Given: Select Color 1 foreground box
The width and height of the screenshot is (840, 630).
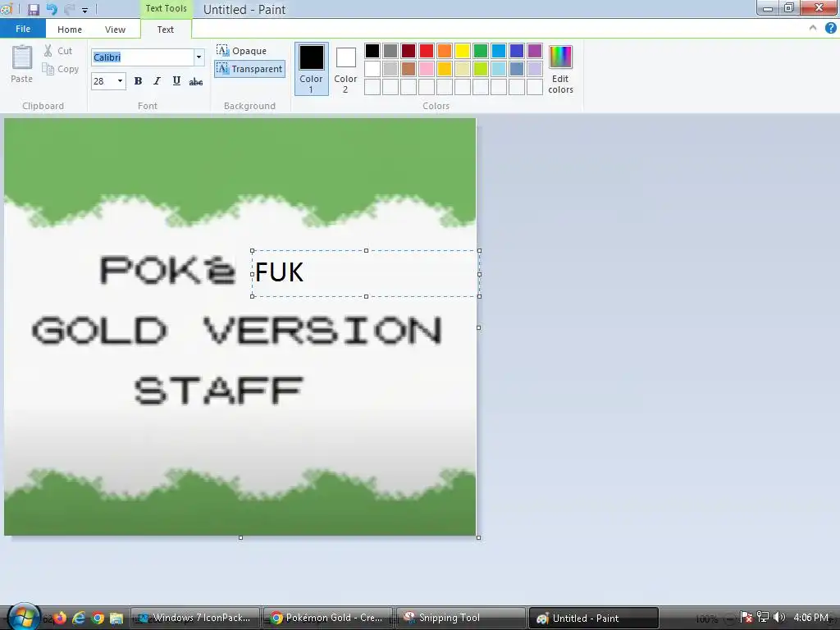Looking at the screenshot, I should tap(311, 69).
